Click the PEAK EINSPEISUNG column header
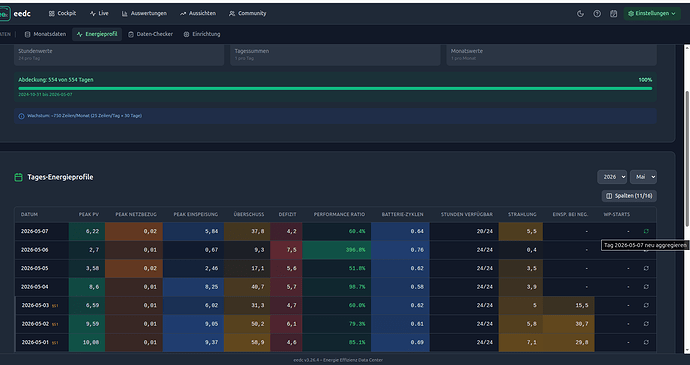This screenshot has height=365, width=690. point(196,214)
